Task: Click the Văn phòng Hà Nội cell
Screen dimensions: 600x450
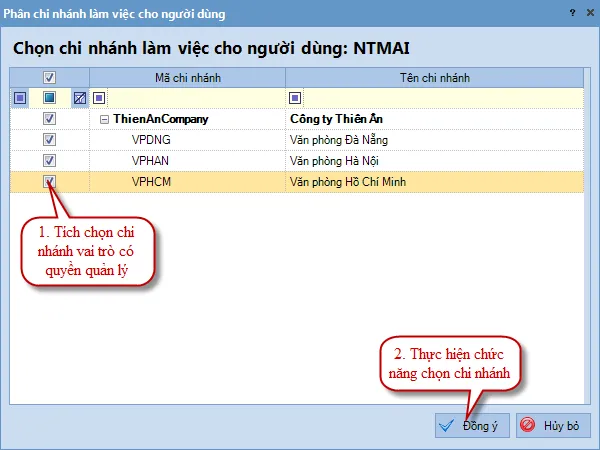Action: (x=435, y=161)
